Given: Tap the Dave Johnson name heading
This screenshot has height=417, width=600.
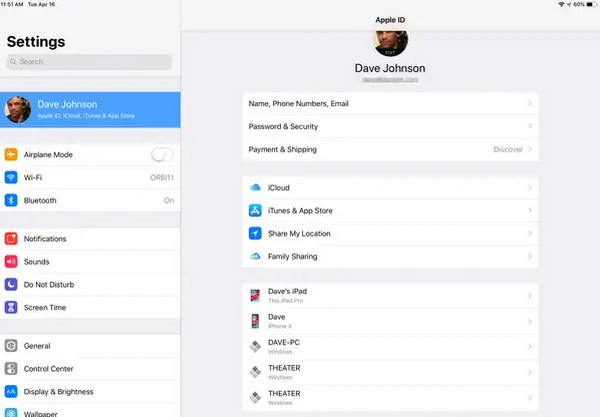Looking at the screenshot, I should coord(390,68).
